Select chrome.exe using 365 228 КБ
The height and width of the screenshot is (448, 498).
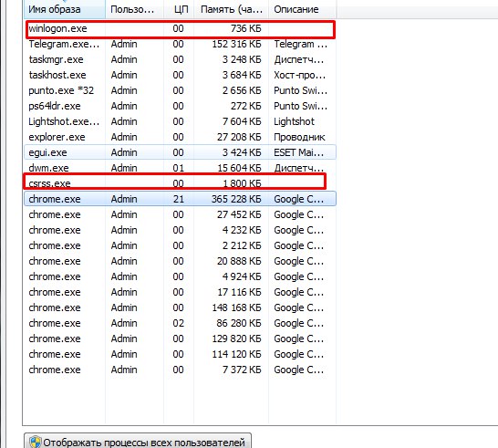coord(180,199)
